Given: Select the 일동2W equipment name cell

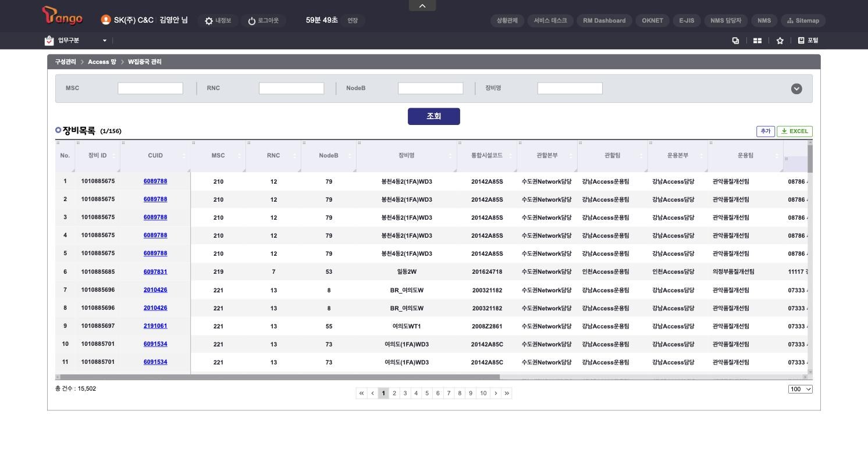Looking at the screenshot, I should 407,271.
